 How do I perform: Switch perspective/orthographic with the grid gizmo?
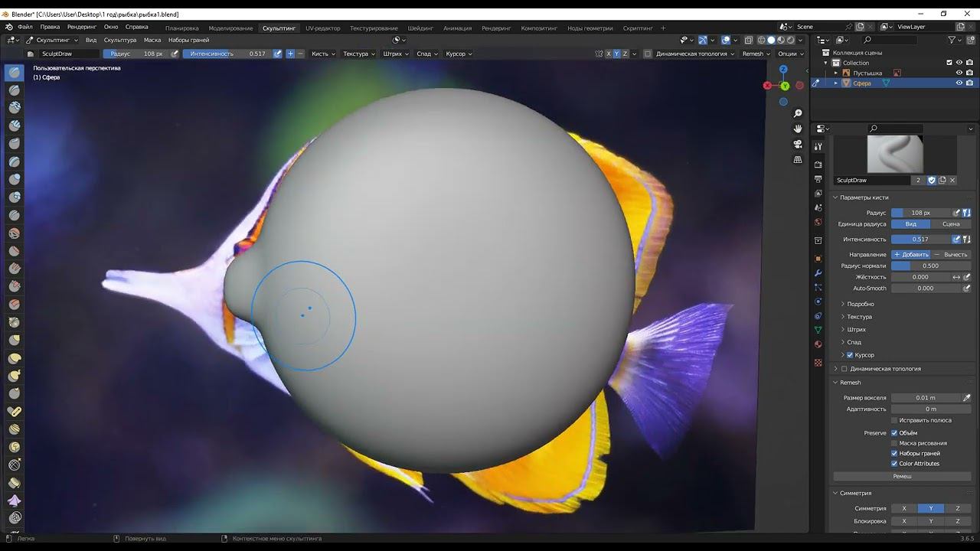click(798, 160)
